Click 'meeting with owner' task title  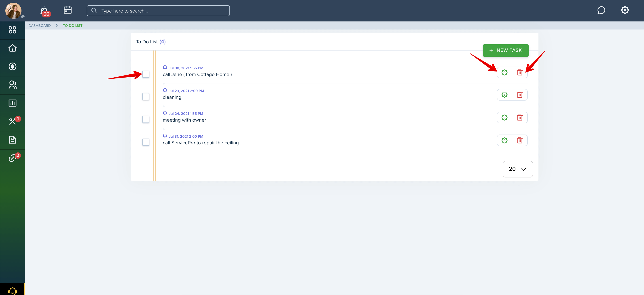point(184,120)
